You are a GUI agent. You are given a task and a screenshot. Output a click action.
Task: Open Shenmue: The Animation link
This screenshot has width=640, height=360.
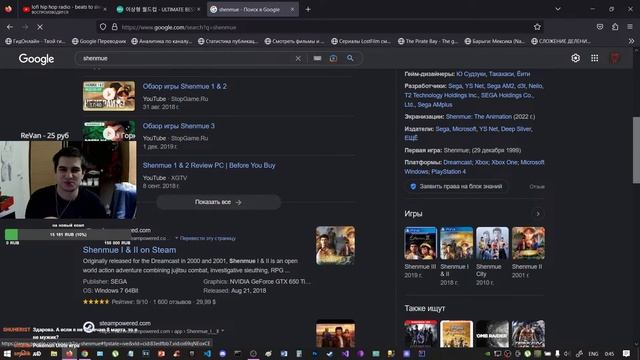478,117
